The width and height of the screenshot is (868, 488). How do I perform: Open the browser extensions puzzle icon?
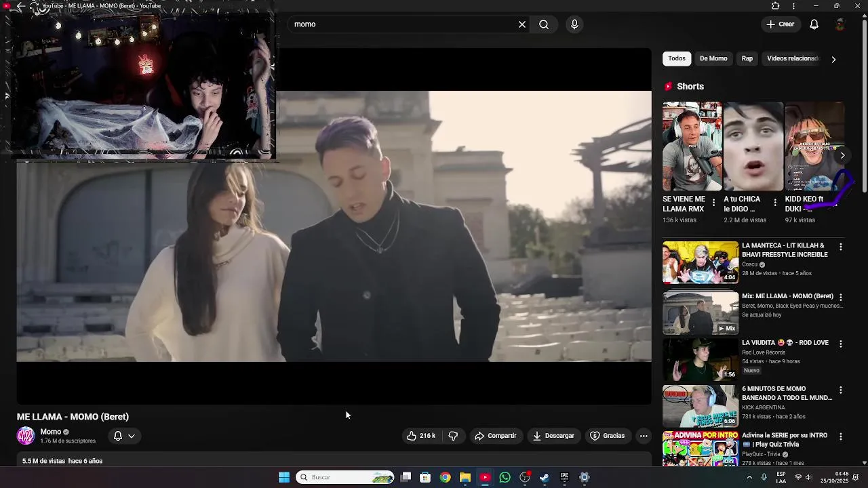776,6
